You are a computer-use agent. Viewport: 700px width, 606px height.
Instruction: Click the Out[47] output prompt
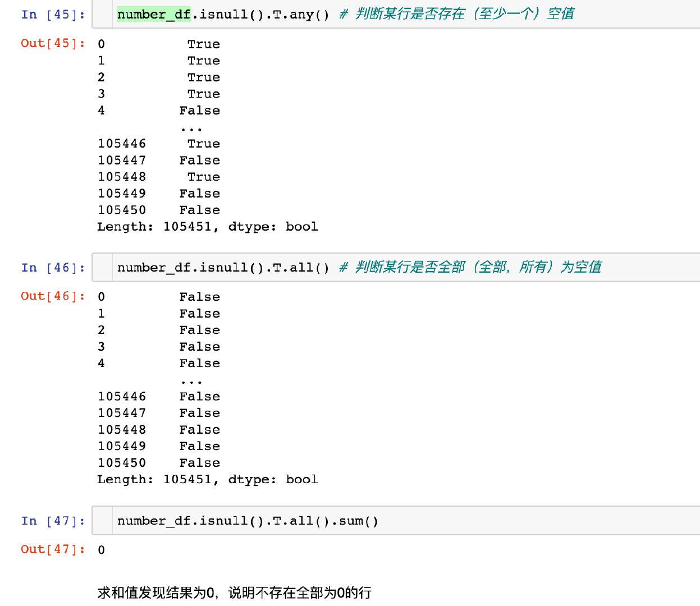coord(53,549)
